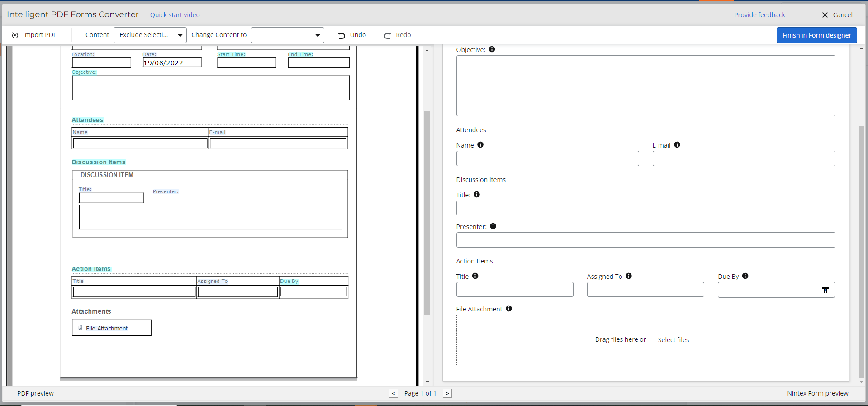
Task: Click Finish in Form designer button
Action: pos(816,35)
